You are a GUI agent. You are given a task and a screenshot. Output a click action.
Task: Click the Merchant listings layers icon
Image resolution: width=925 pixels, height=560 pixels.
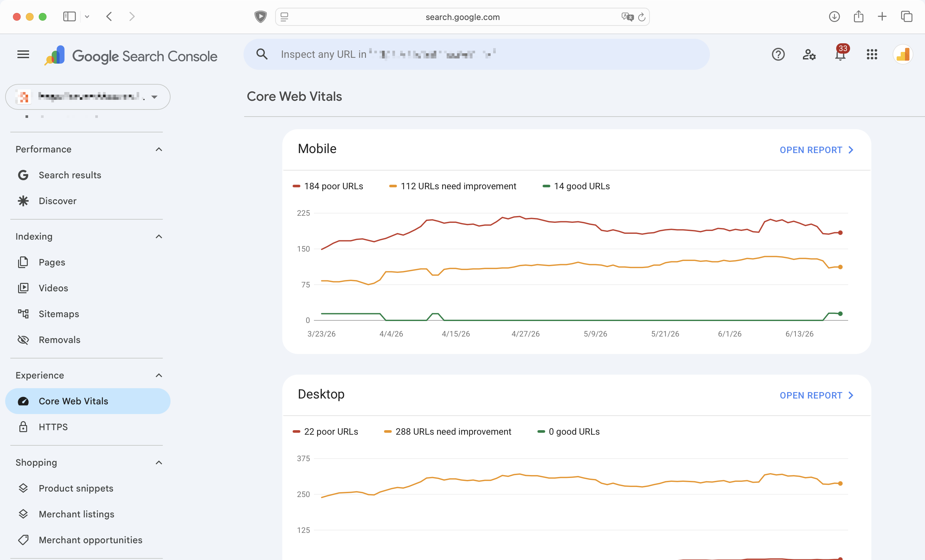pos(23,514)
